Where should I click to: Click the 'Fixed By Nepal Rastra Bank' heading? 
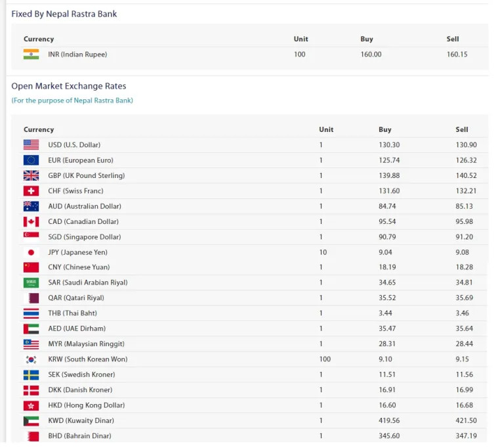tap(64, 14)
